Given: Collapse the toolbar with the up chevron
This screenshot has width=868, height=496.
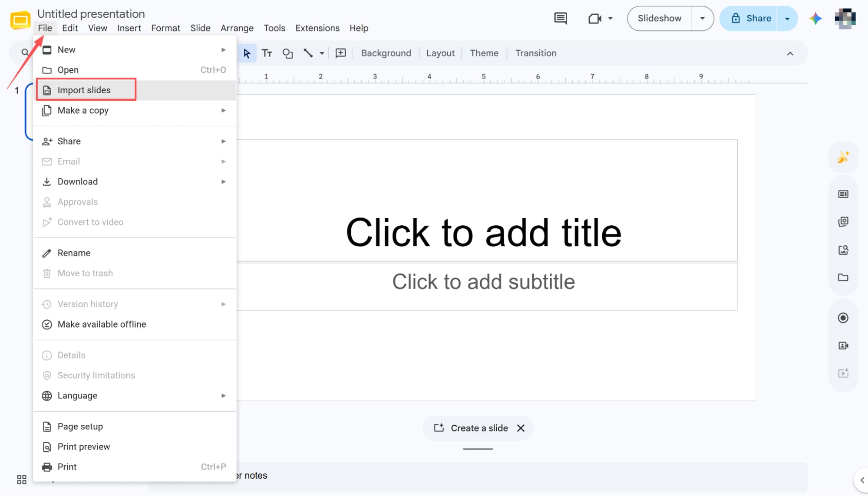Looking at the screenshot, I should tap(790, 53).
